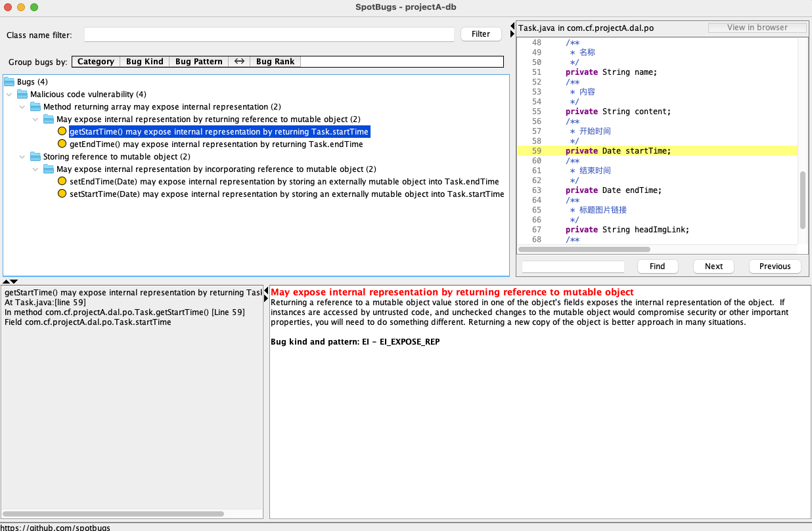The image size is (812, 531).
Task: Click code line 'private String headImgLink;'
Action: click(x=627, y=230)
